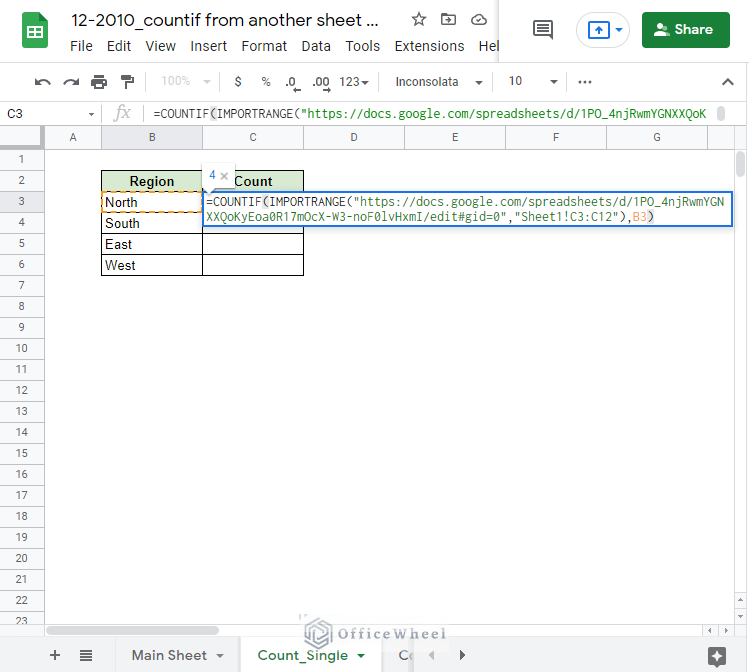Open the File menu
Screen dimensions: 749x672
click(81, 46)
